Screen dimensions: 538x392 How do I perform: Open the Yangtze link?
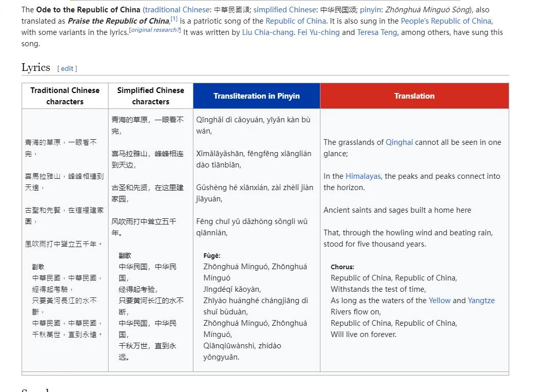click(481, 301)
